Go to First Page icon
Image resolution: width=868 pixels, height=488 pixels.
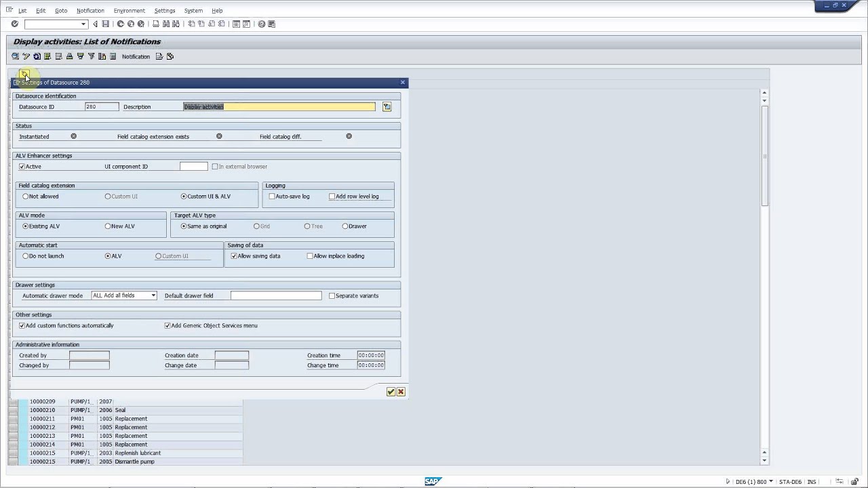[x=192, y=24]
